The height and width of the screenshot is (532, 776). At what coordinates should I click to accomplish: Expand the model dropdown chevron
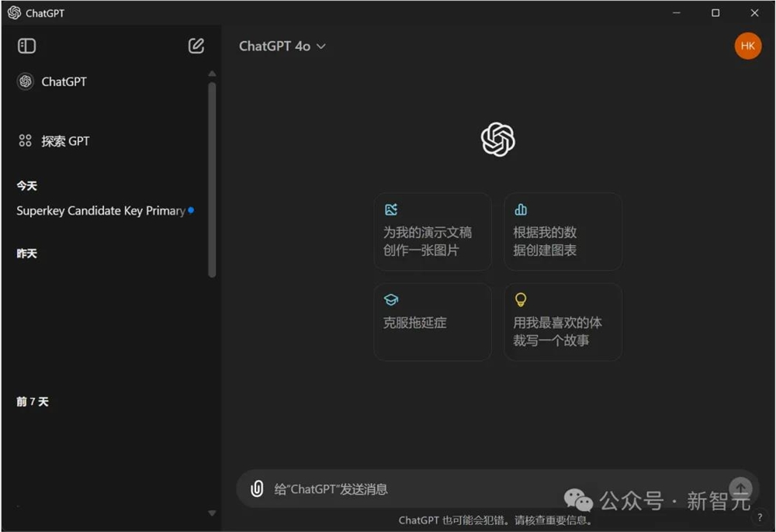pyautogui.click(x=320, y=47)
